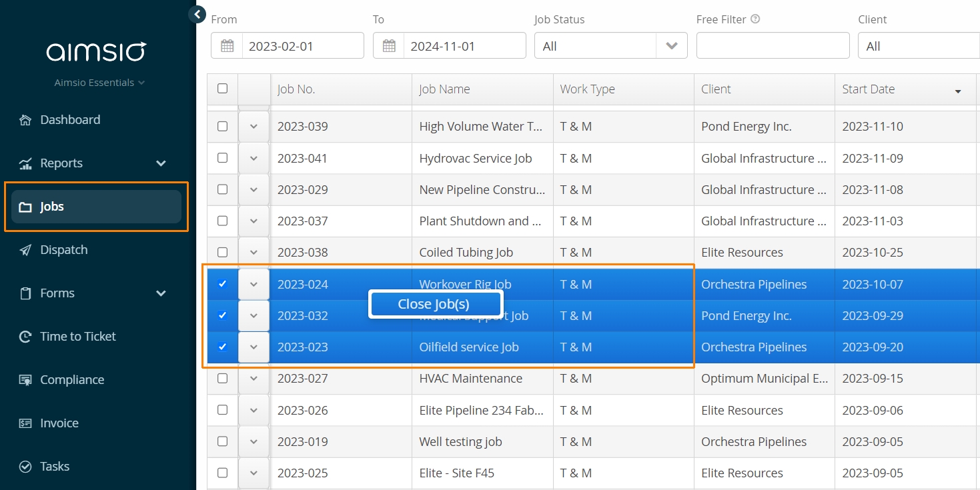This screenshot has height=490, width=980.
Task: Open the Dashboard home icon
Action: [25, 120]
